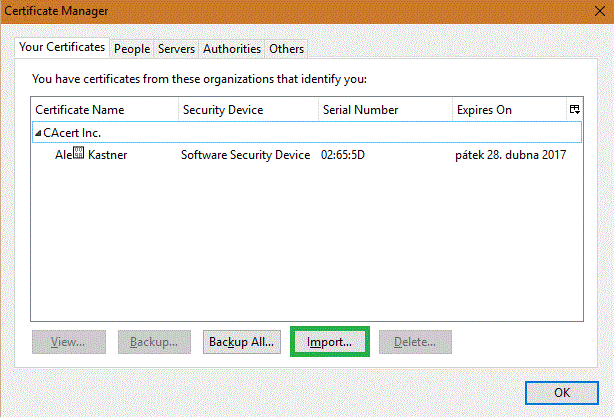Open the column picker icon in table header

click(574, 109)
